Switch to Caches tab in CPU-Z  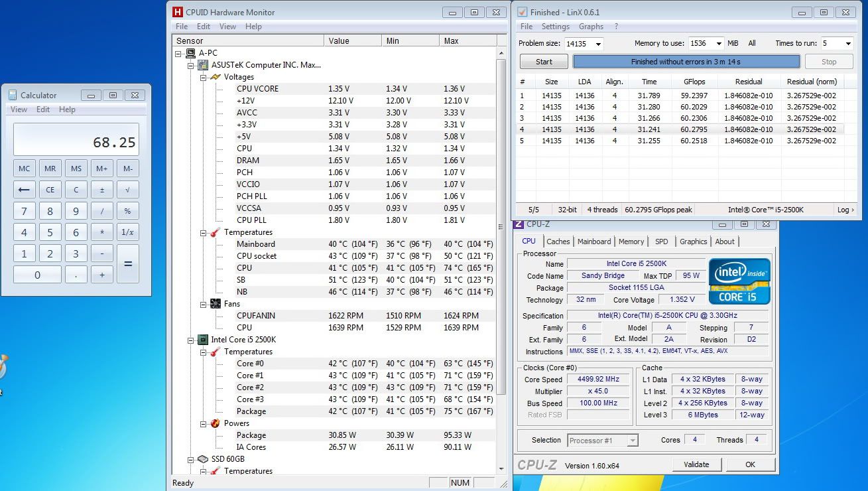click(558, 242)
